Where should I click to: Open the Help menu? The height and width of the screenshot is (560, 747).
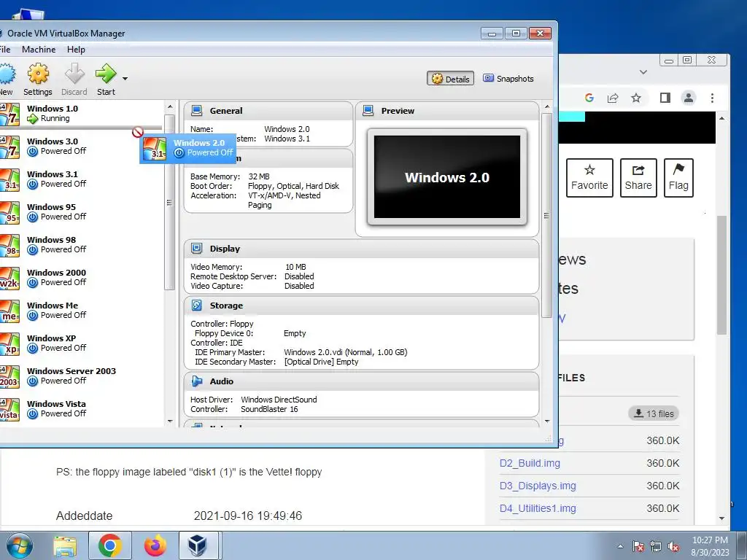click(76, 50)
